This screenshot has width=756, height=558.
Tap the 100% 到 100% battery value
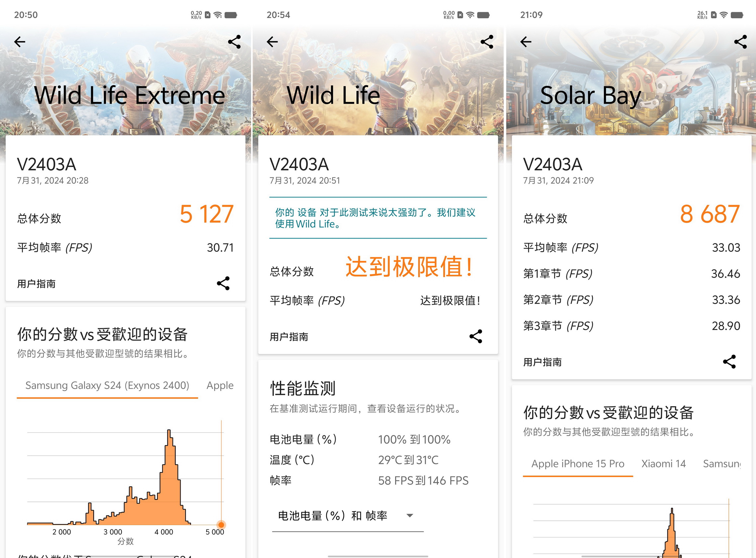coord(414,439)
